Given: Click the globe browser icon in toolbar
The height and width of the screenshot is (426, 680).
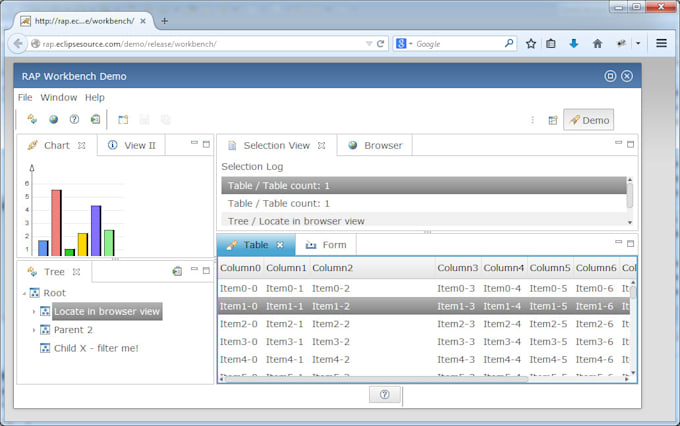Looking at the screenshot, I should [53, 119].
